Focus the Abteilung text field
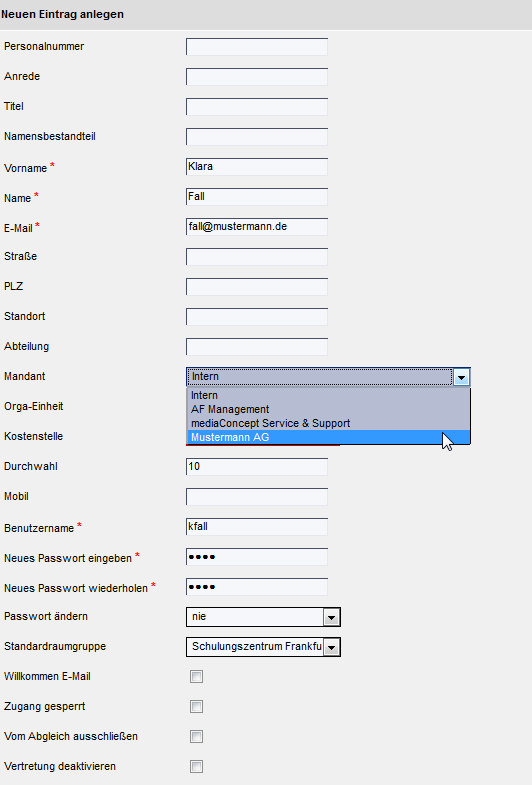 pyautogui.click(x=257, y=347)
